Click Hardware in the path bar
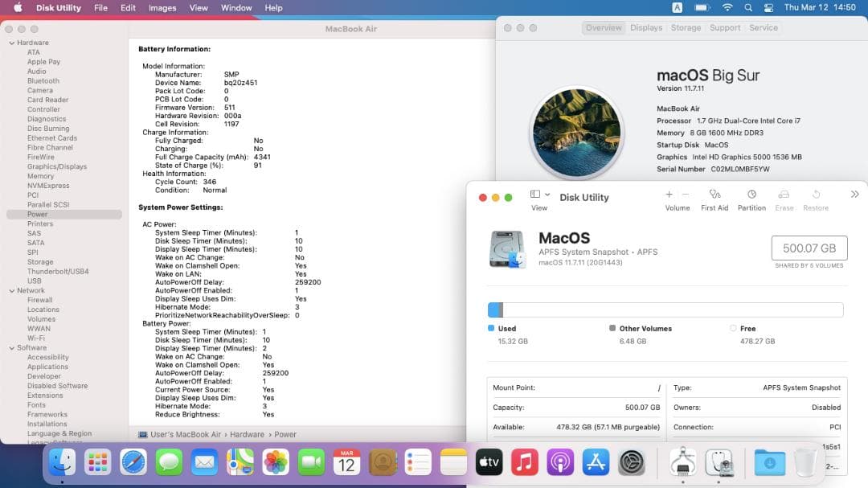This screenshot has width=868, height=488. (247, 435)
